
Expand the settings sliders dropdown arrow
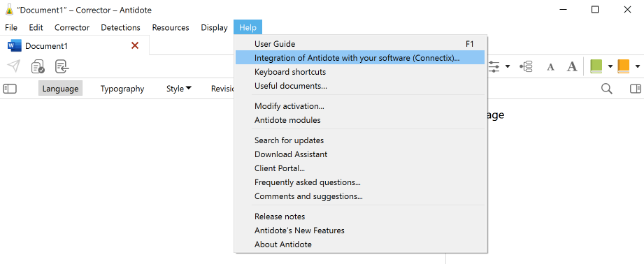(x=508, y=66)
